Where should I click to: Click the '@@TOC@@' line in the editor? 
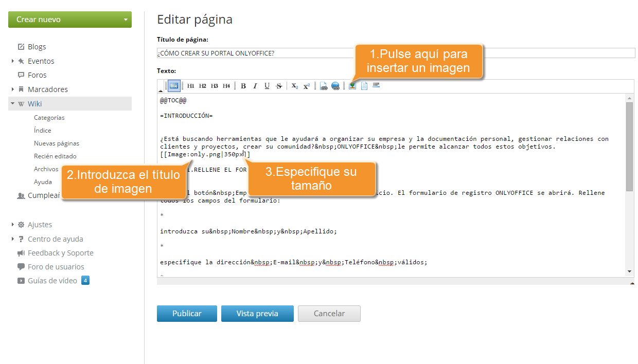tap(173, 101)
